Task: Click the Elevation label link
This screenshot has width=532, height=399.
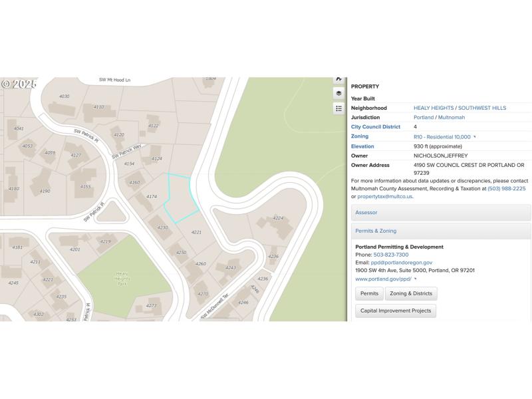Action: [x=362, y=146]
